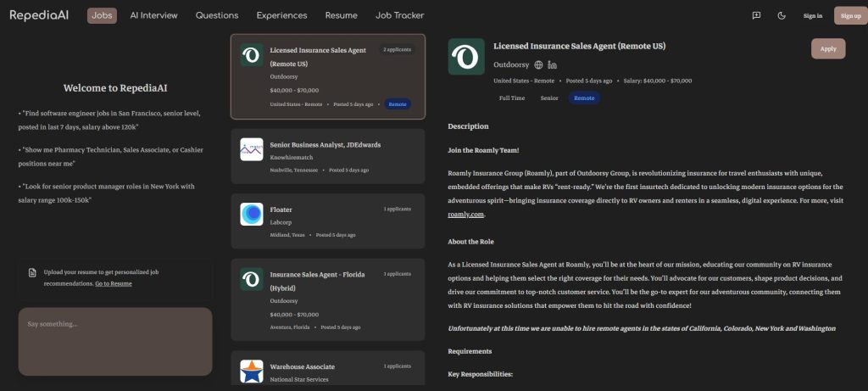Click 1 applicants badge on Warehouse Associate card

pyautogui.click(x=398, y=366)
